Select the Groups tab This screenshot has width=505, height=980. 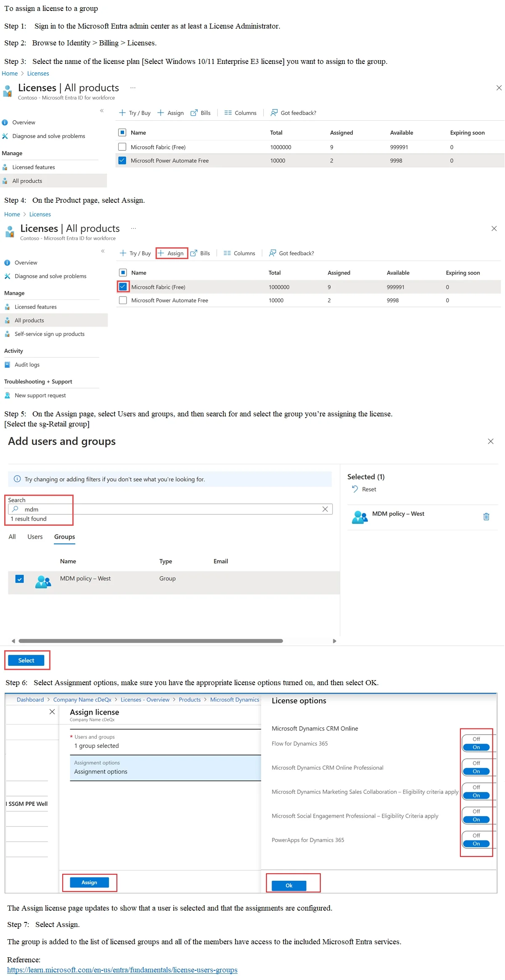coord(64,537)
